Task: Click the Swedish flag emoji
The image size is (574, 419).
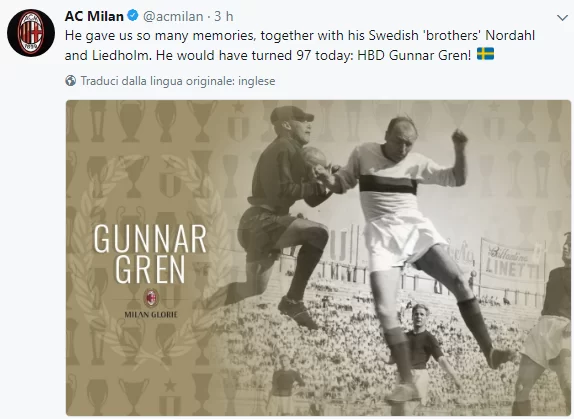Action: click(x=485, y=54)
